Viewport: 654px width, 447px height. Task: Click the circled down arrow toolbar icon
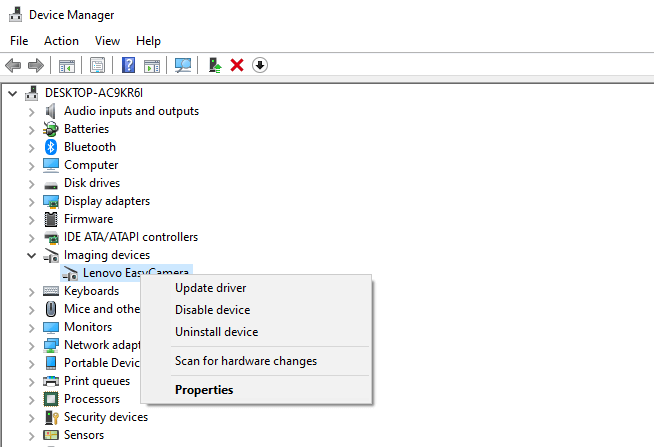260,65
